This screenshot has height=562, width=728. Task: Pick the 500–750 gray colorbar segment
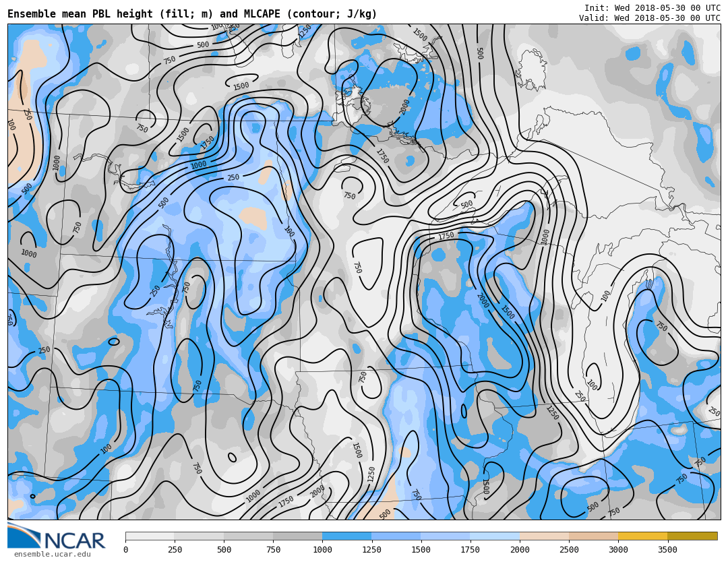point(248,536)
